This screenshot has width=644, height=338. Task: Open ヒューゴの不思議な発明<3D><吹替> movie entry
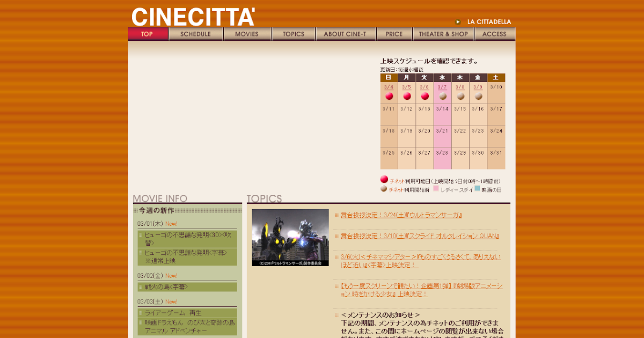coord(187,239)
